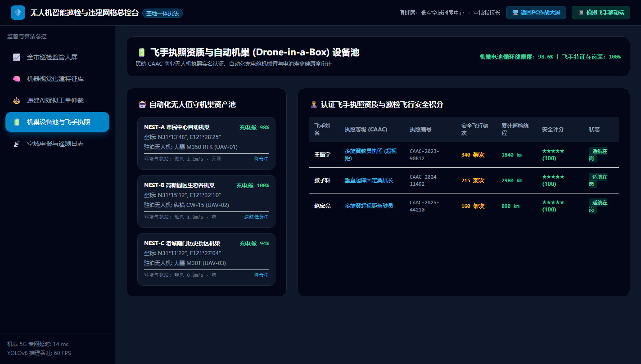641x364 pixels.
Task: Click license number CAAC-2023-90812
Action: point(424,155)
